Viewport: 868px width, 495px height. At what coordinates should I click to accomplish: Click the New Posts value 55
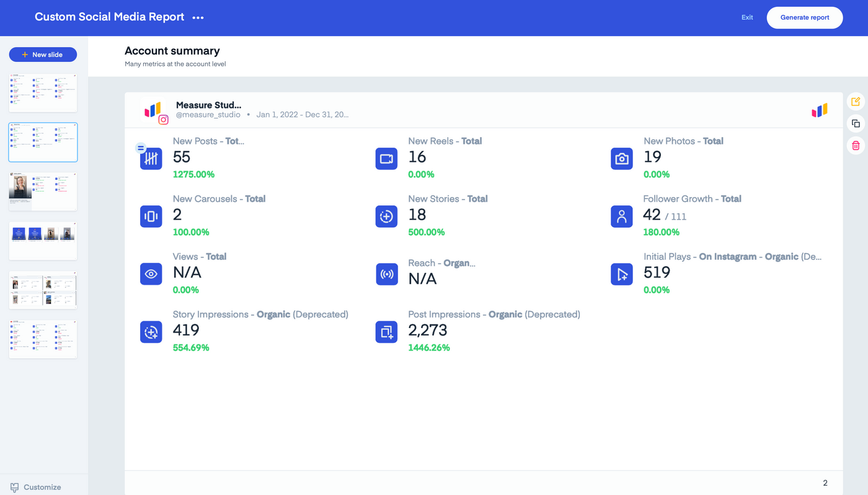click(182, 158)
